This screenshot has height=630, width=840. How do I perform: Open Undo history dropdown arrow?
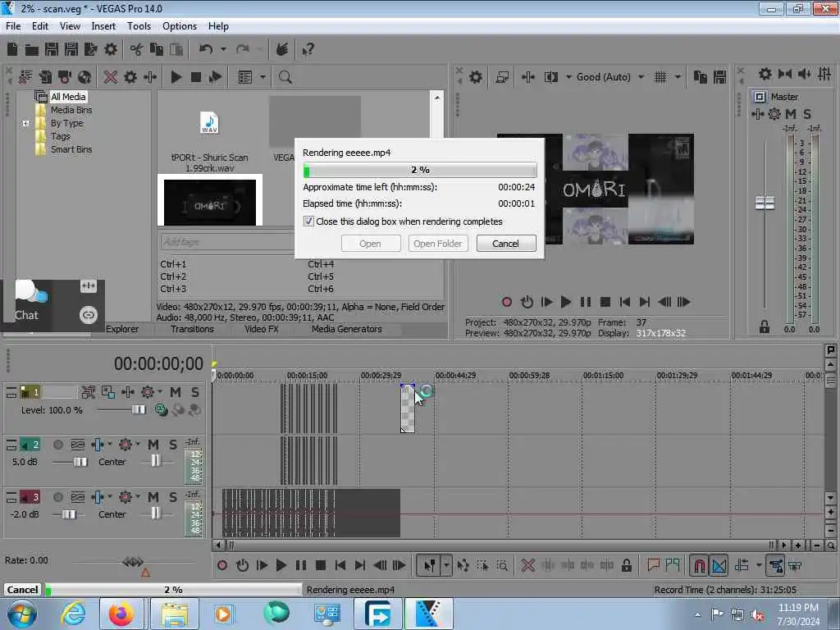pos(223,50)
